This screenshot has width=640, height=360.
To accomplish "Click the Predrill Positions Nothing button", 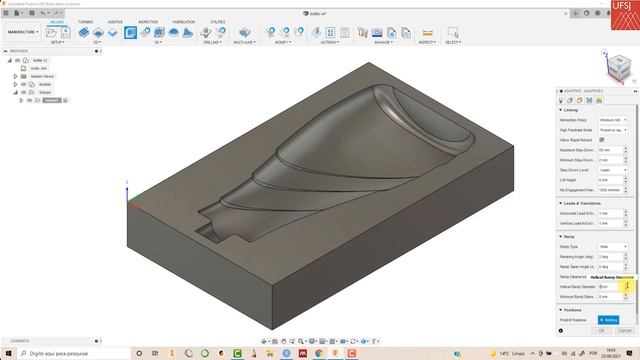I will pos(608,320).
